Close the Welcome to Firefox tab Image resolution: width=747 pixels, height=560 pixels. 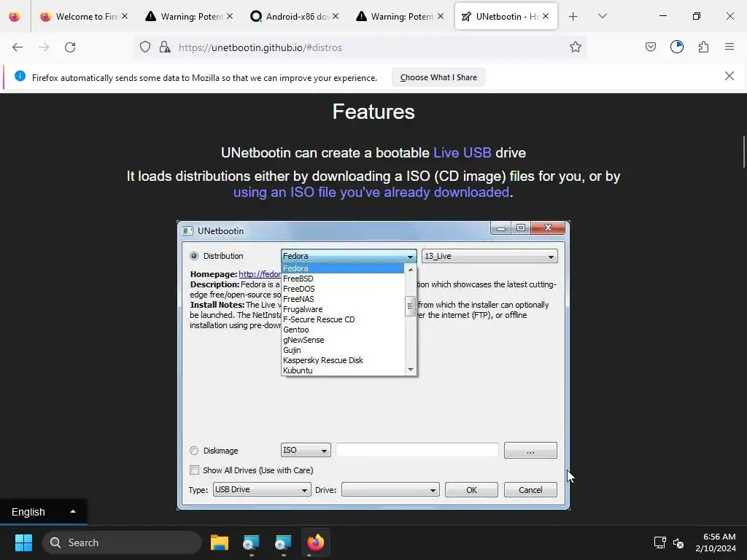(124, 16)
